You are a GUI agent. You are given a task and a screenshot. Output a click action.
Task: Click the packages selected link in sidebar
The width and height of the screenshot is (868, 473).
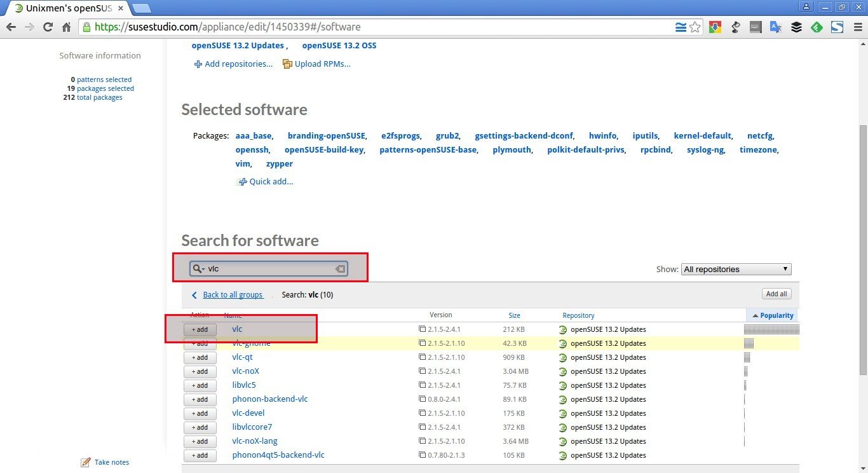105,88
